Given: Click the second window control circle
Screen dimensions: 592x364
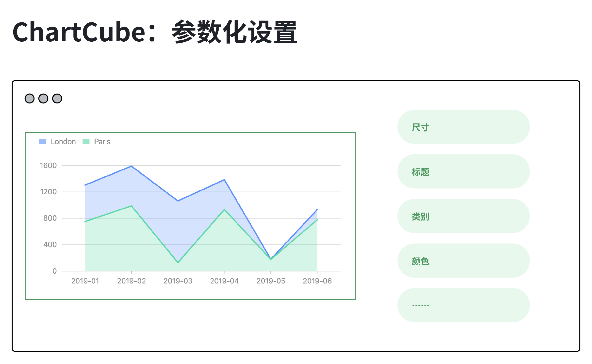Looking at the screenshot, I should coord(43,99).
